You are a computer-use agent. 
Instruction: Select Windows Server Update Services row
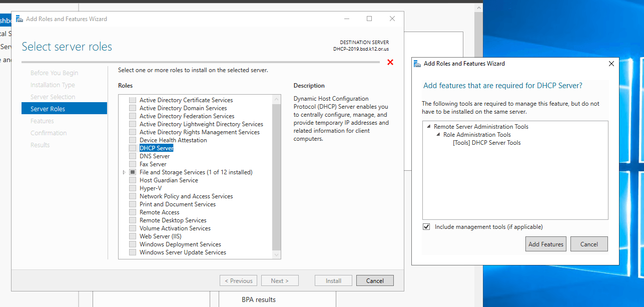pos(183,252)
